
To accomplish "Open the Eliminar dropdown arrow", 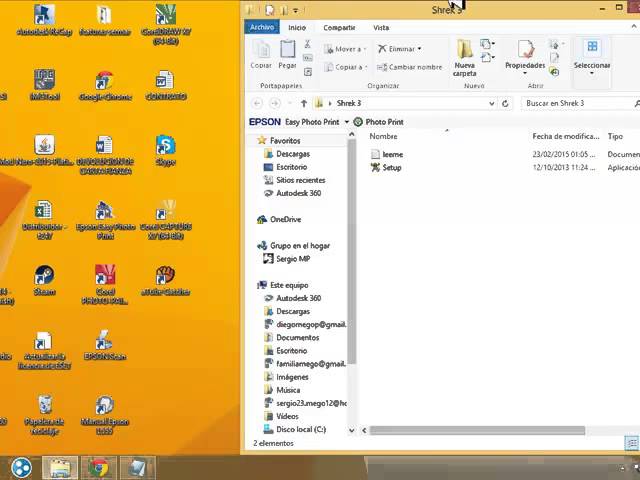I will click(420, 49).
